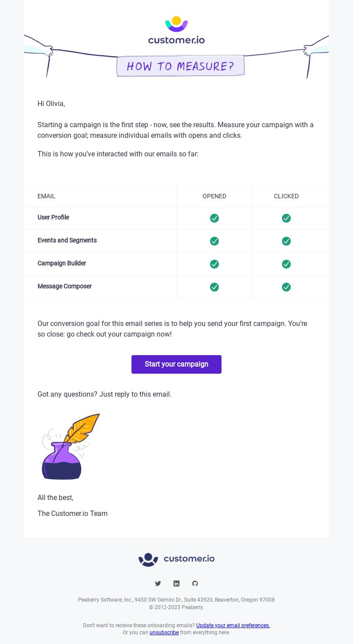Click the clicked checkmark for Message Composer

tap(286, 287)
